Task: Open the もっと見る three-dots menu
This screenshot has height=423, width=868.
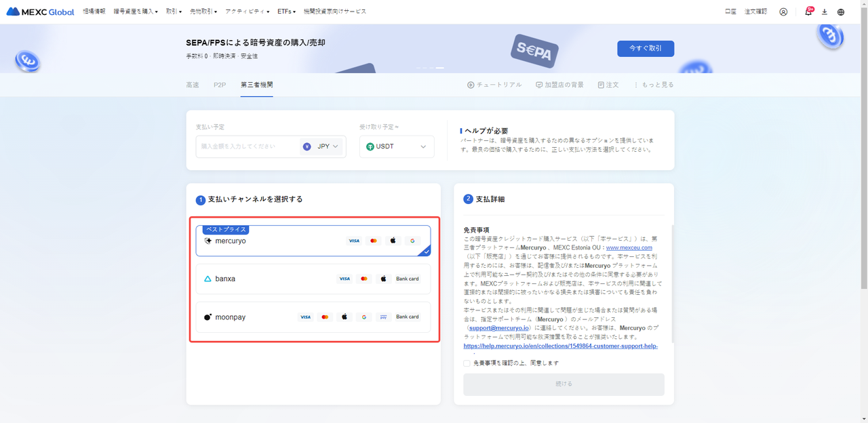Action: pyautogui.click(x=636, y=85)
